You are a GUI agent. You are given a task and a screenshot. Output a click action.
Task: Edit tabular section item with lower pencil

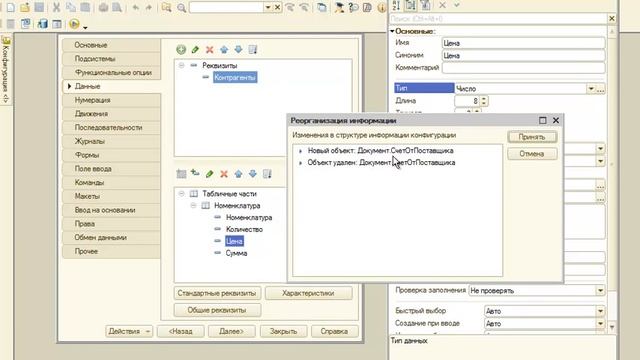tap(209, 174)
